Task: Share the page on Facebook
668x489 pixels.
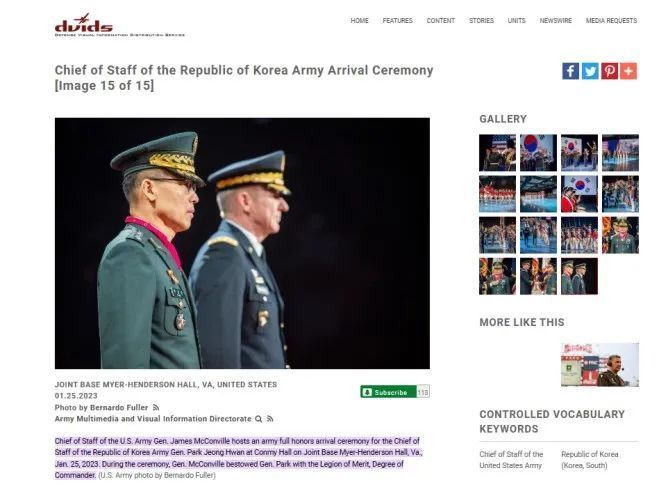Action: coord(570,71)
